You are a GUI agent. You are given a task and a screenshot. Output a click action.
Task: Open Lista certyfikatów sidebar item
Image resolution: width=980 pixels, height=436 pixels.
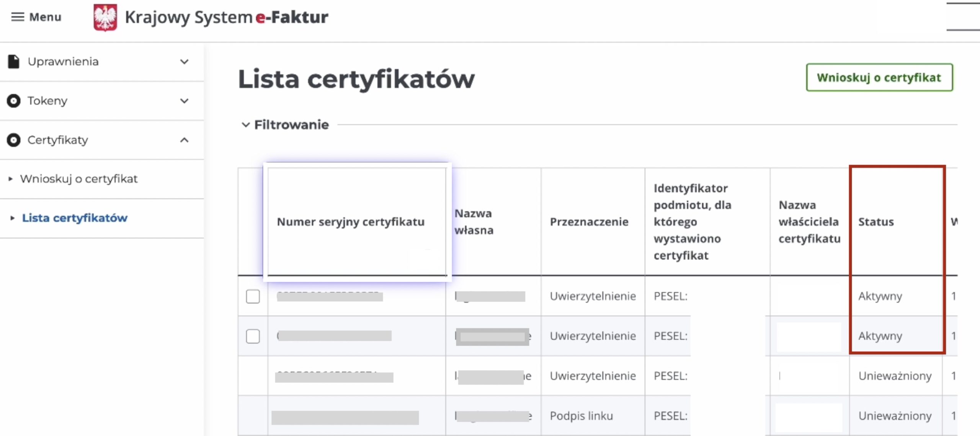pos(75,218)
